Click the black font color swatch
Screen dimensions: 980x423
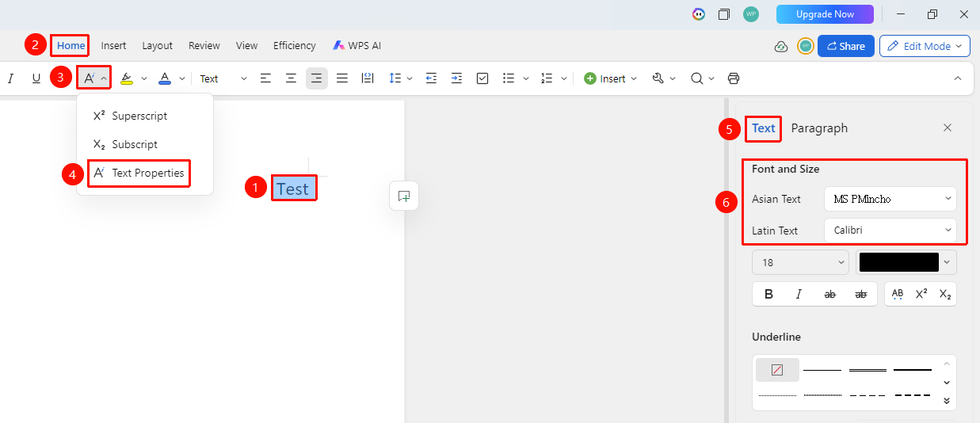(x=899, y=262)
